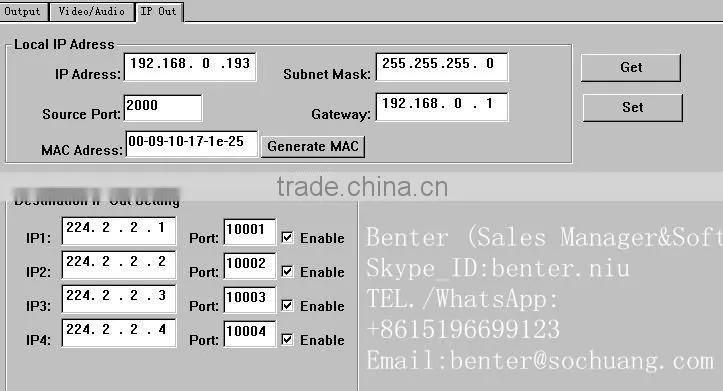Click the 'IP3:' label
This screenshot has height=391, width=723.
38,306
